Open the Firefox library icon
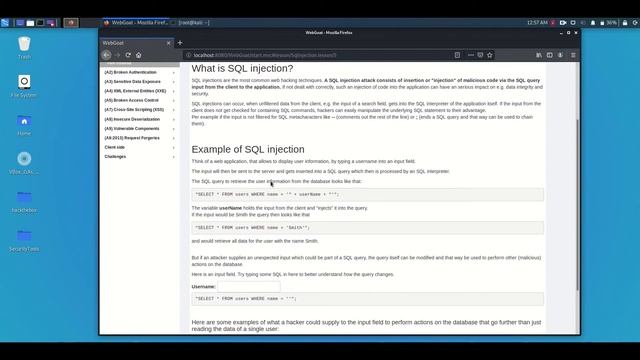The height and width of the screenshot is (360, 640). [x=539, y=55]
